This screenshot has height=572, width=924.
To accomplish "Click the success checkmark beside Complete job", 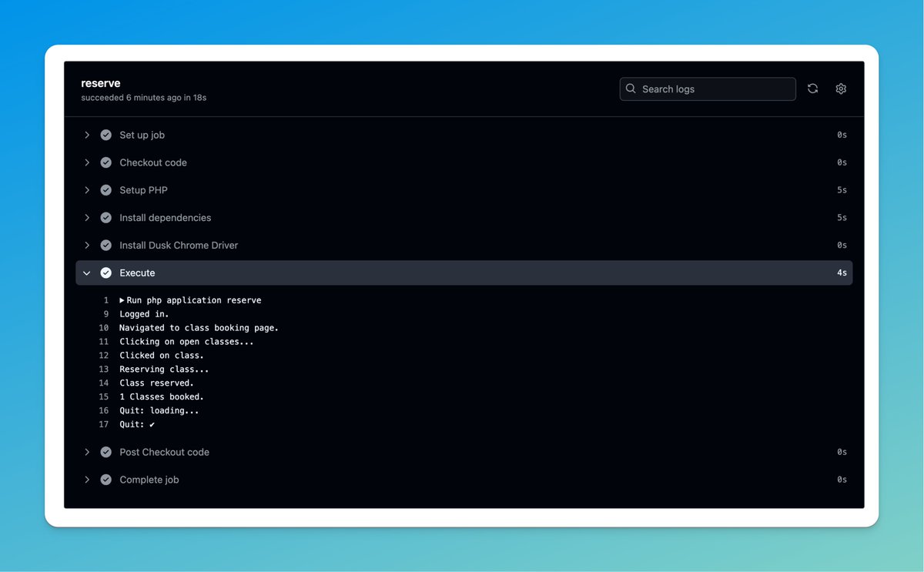I will 106,480.
